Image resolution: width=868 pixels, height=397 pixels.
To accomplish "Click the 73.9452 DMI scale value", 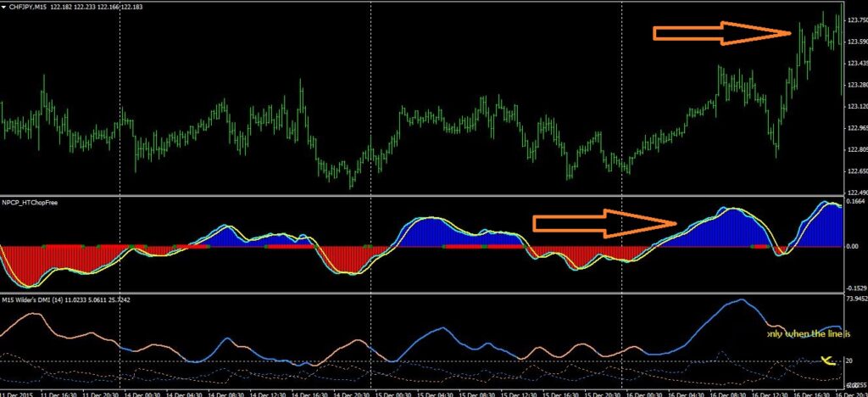I will 856,299.
